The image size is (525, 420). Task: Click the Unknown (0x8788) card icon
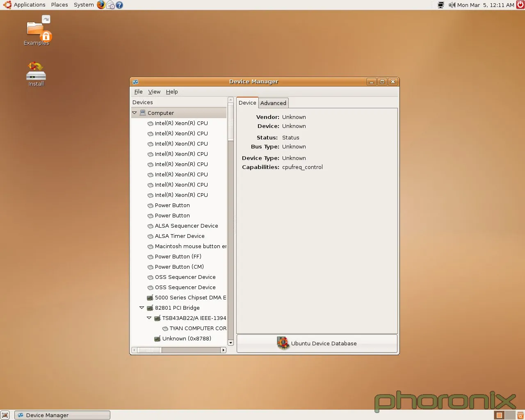(x=157, y=339)
